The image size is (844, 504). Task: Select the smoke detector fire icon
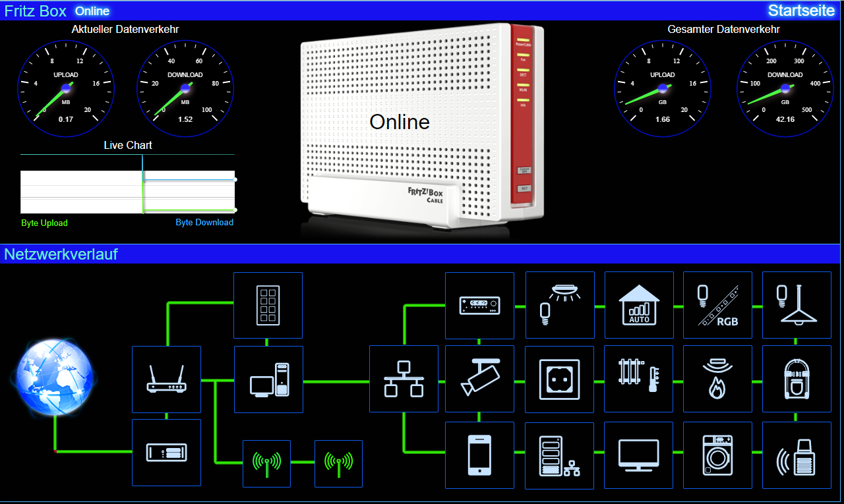(717, 379)
